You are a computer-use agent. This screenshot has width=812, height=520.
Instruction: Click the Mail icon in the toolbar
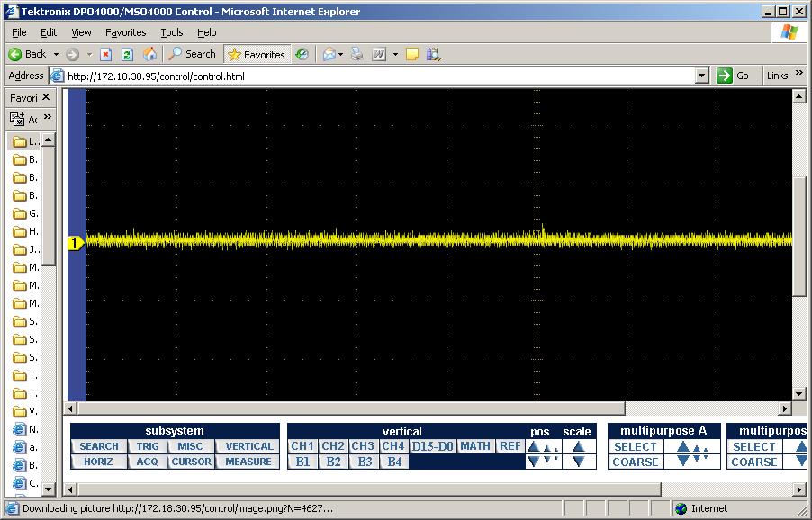329,54
